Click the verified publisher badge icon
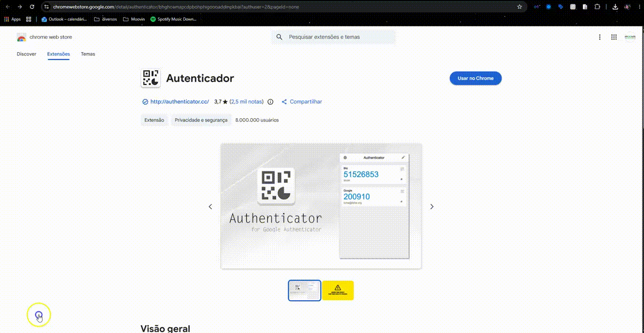The width and height of the screenshot is (644, 333). (145, 102)
